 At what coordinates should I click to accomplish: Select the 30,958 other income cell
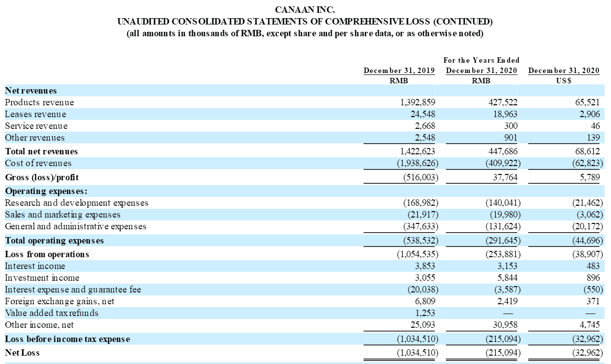click(x=505, y=325)
